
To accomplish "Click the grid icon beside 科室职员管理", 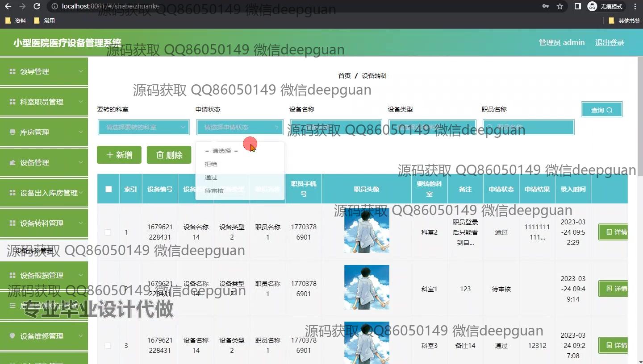I will pyautogui.click(x=12, y=102).
